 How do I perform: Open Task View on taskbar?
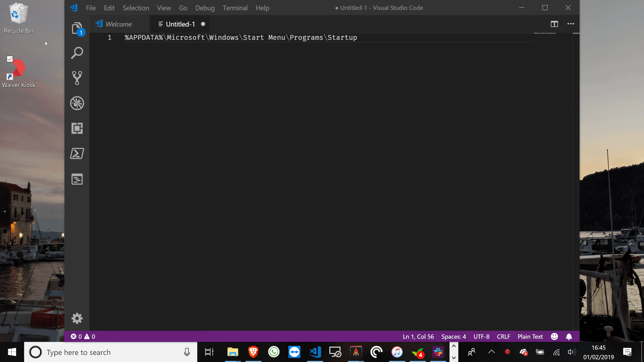(x=209, y=352)
